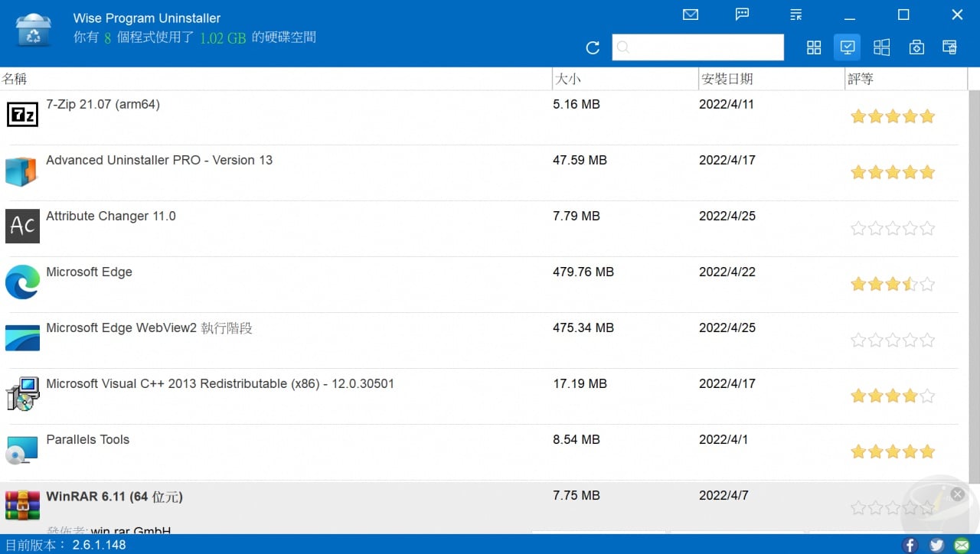Select the Microsoft Edge entry
The width and height of the screenshot is (980, 554).
90,272
